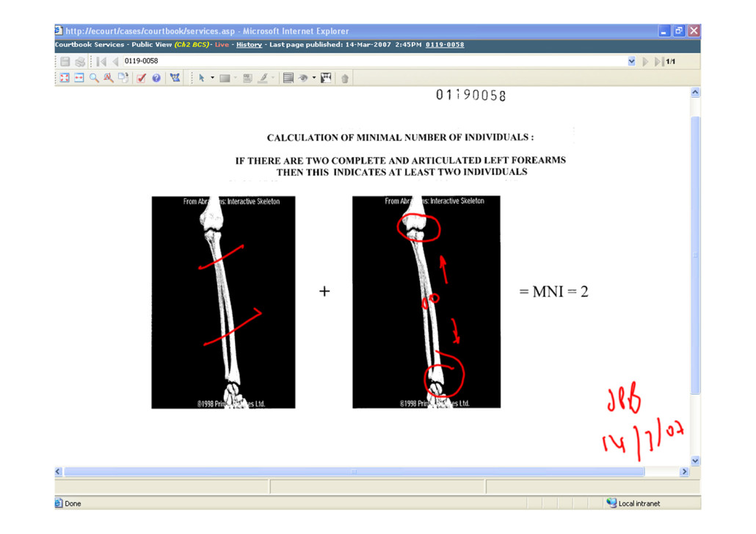Viewport: 756px width, 534px height.
Task: Go to the first page button
Action: click(x=101, y=62)
